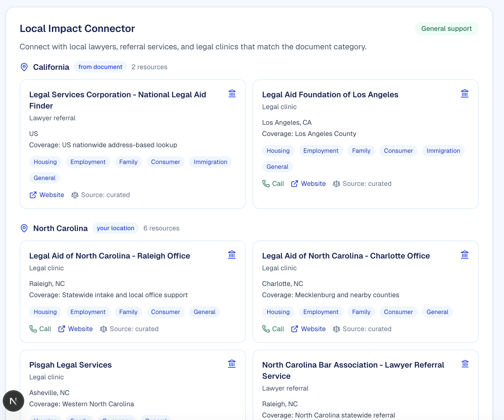Call Legal Aid of North Carolina Raleigh Office

40,329
